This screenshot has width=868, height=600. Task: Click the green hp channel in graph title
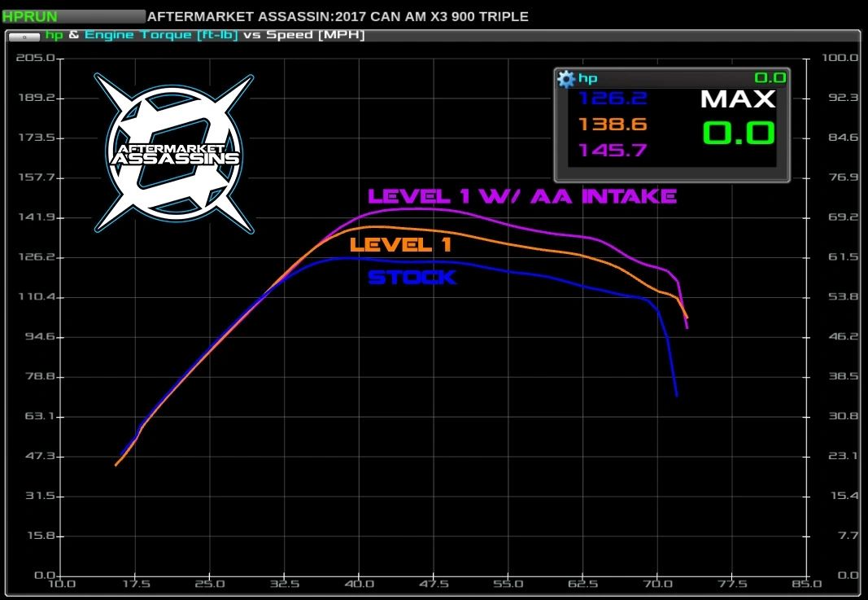coord(55,35)
